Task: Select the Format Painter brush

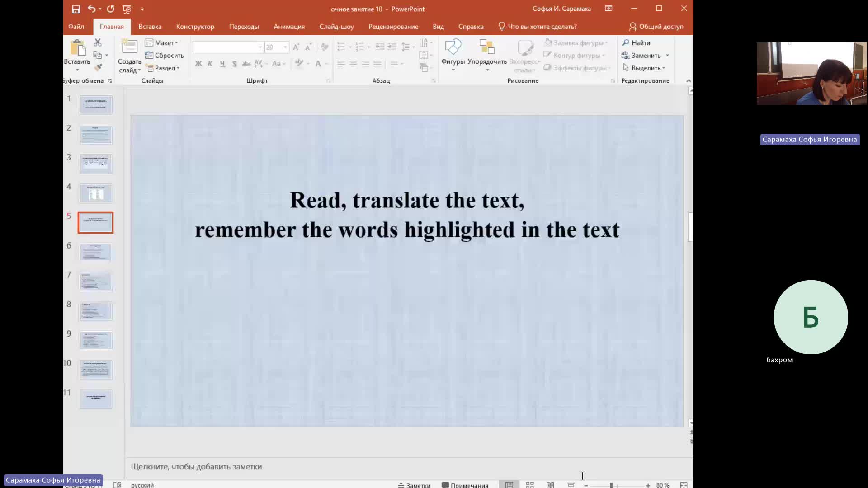Action: pyautogui.click(x=98, y=68)
